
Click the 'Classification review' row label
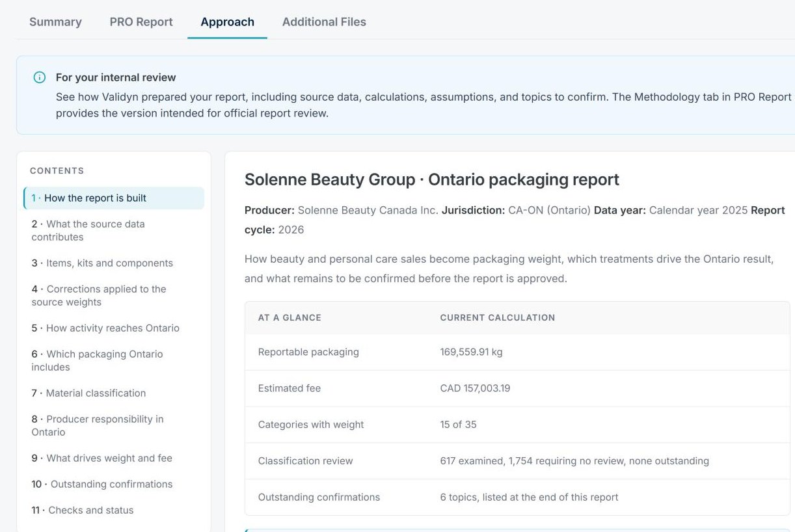coord(305,461)
